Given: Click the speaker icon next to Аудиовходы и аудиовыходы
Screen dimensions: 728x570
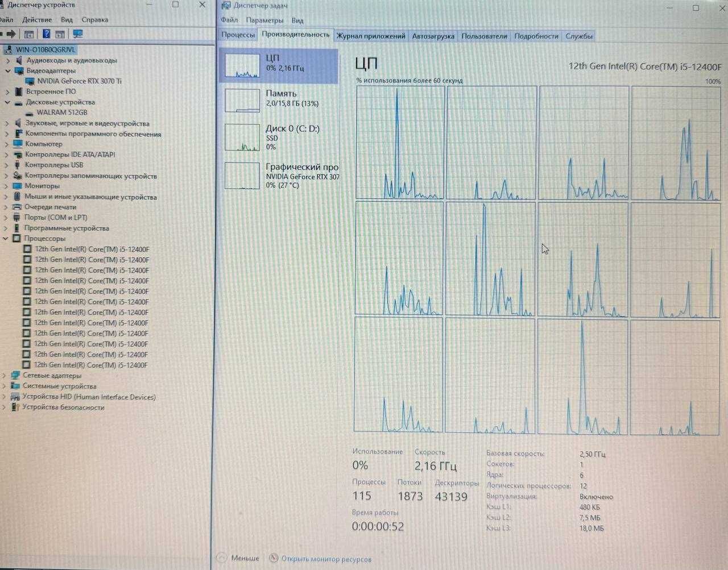Looking at the screenshot, I should tap(19, 60).
